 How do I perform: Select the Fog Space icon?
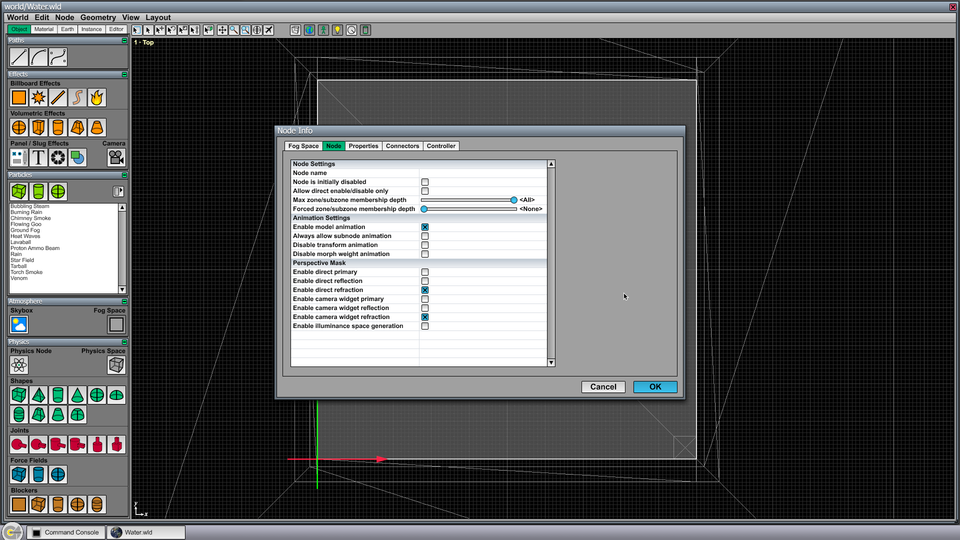coord(116,324)
